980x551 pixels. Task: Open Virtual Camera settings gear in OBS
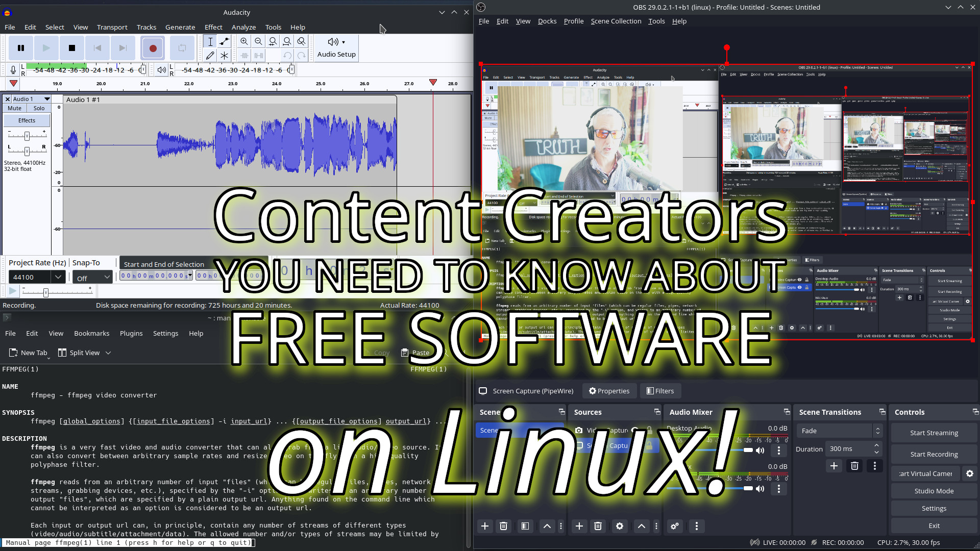969,473
